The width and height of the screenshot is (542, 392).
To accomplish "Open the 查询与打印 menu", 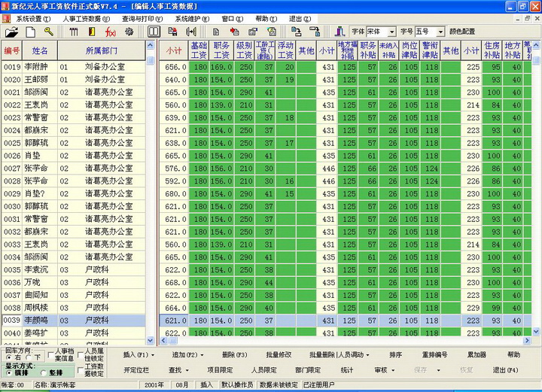I will (142, 18).
